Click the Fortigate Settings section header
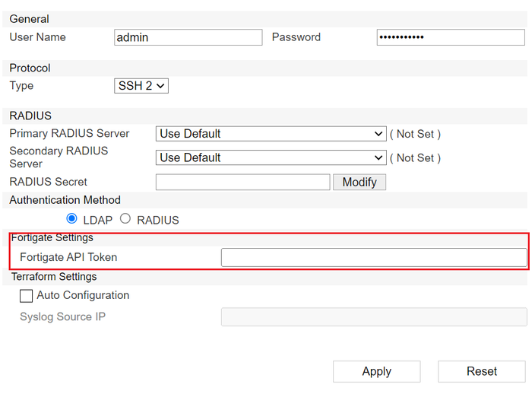The height and width of the screenshot is (394, 532). 52,238
